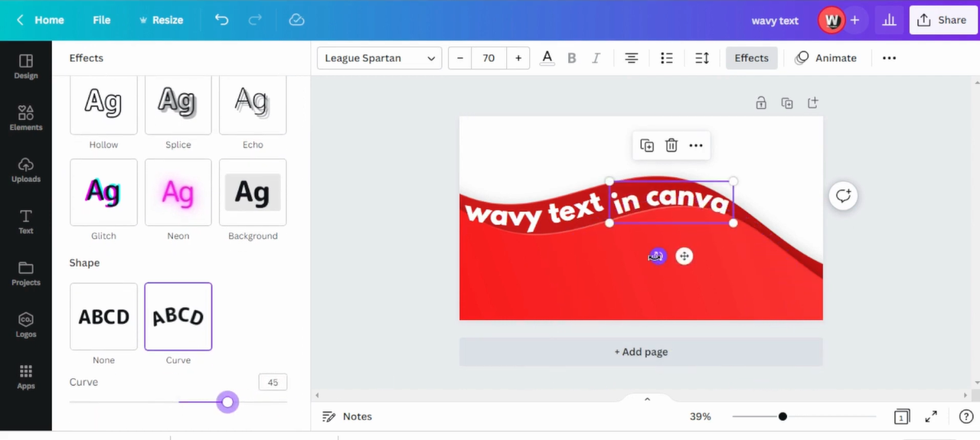Image resolution: width=980 pixels, height=440 pixels.
Task: Open more options for the selected text
Action: coord(696,145)
